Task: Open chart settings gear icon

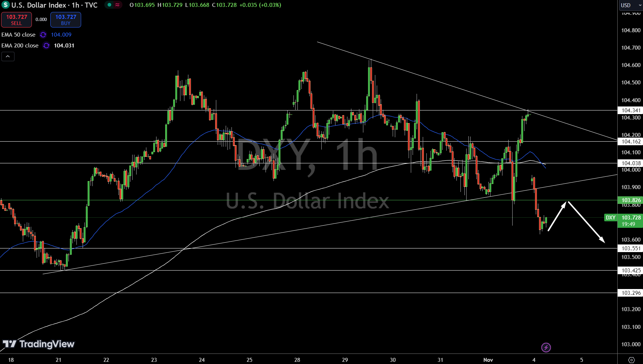Action: click(631, 360)
